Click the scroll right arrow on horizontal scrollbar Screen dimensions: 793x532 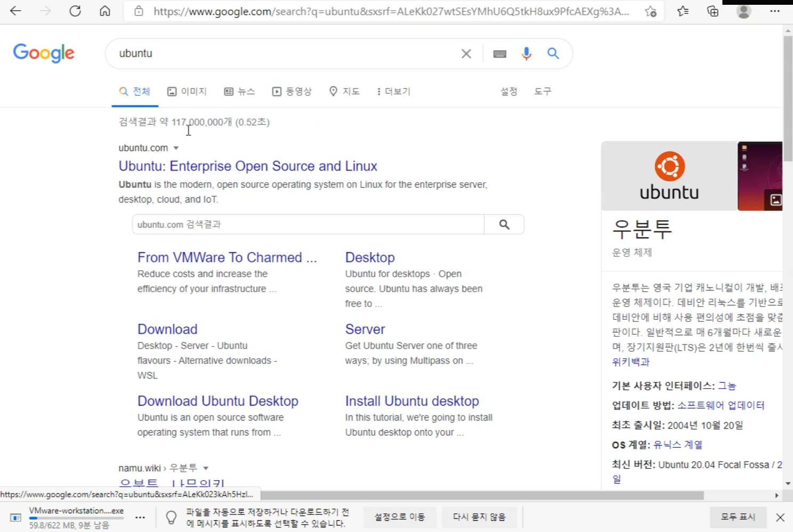pyautogui.click(x=776, y=496)
